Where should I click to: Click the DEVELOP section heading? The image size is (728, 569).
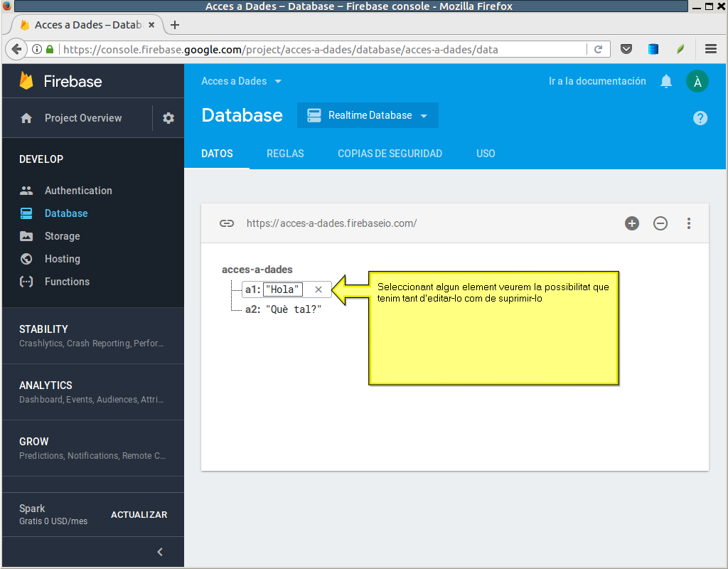click(41, 159)
